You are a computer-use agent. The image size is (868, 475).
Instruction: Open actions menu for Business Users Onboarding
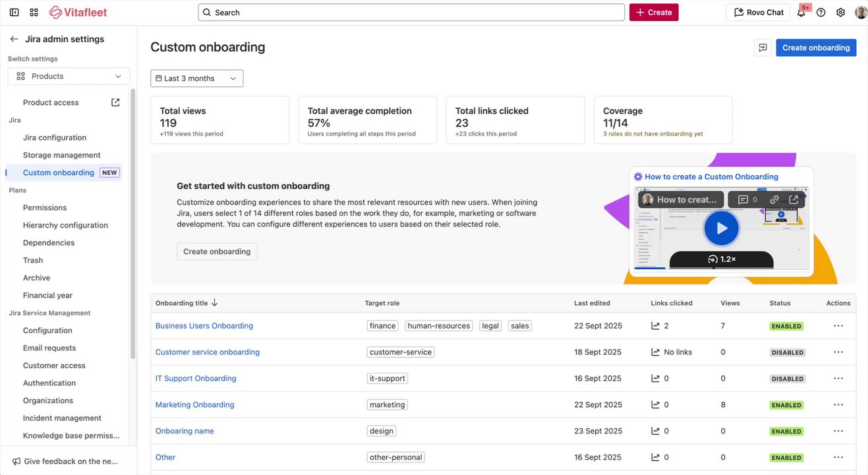click(x=838, y=326)
